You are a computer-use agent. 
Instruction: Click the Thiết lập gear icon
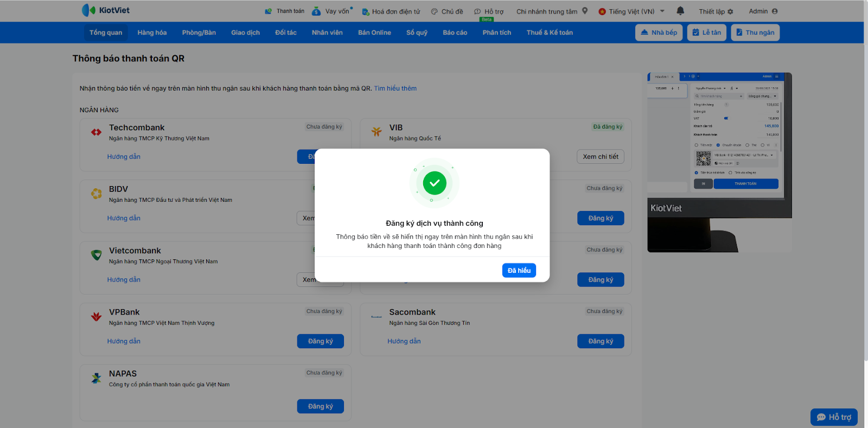[x=730, y=11]
